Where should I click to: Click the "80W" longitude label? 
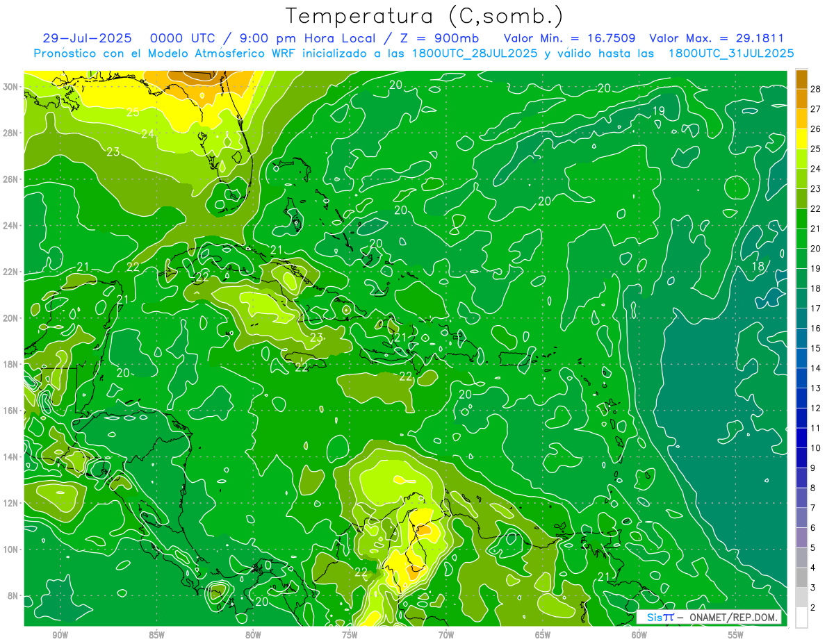click(253, 635)
